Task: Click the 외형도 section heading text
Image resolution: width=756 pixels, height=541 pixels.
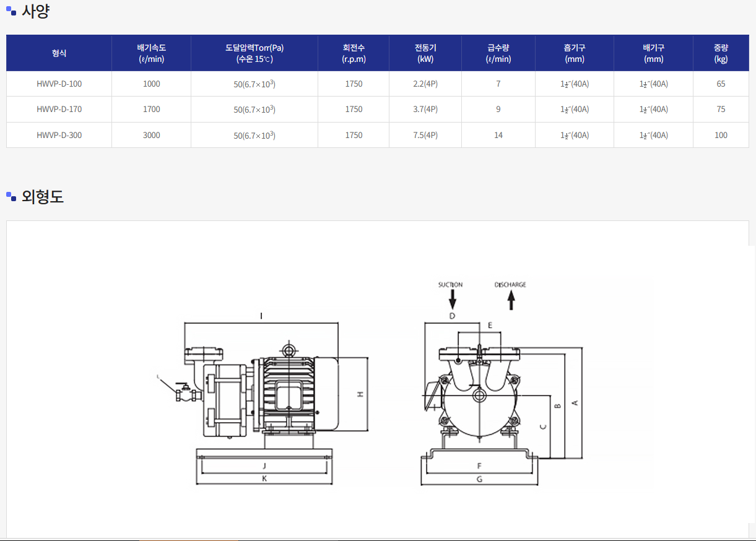Action: pyautogui.click(x=43, y=197)
